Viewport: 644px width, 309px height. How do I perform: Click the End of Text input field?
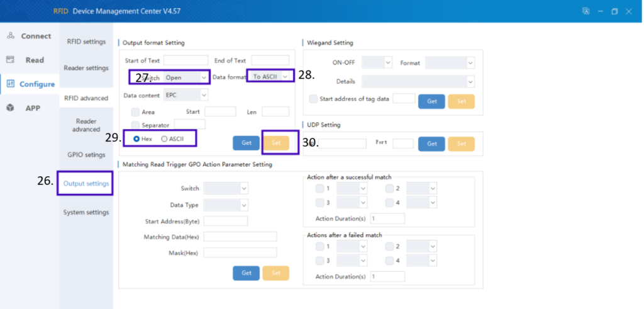[x=270, y=60]
